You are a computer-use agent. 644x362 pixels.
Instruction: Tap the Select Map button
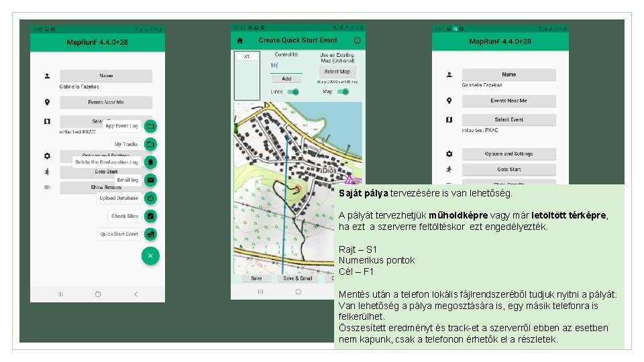coord(337,72)
